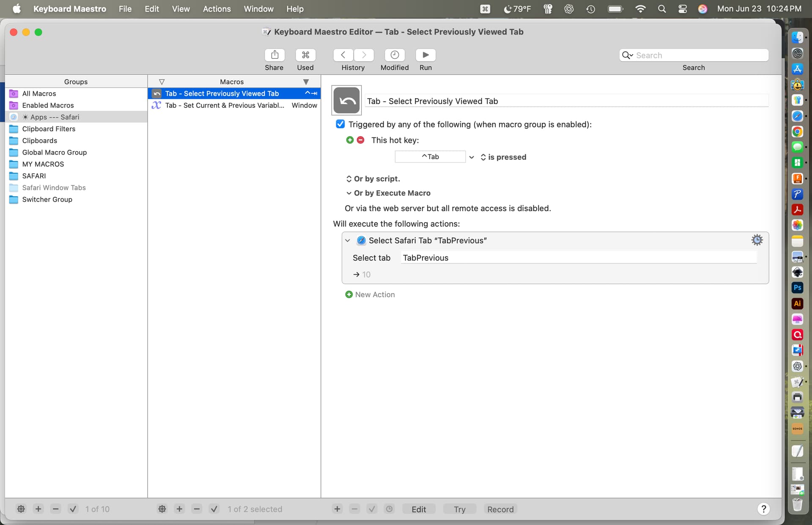
Task: Select the MY MACROS group
Action: click(x=76, y=164)
